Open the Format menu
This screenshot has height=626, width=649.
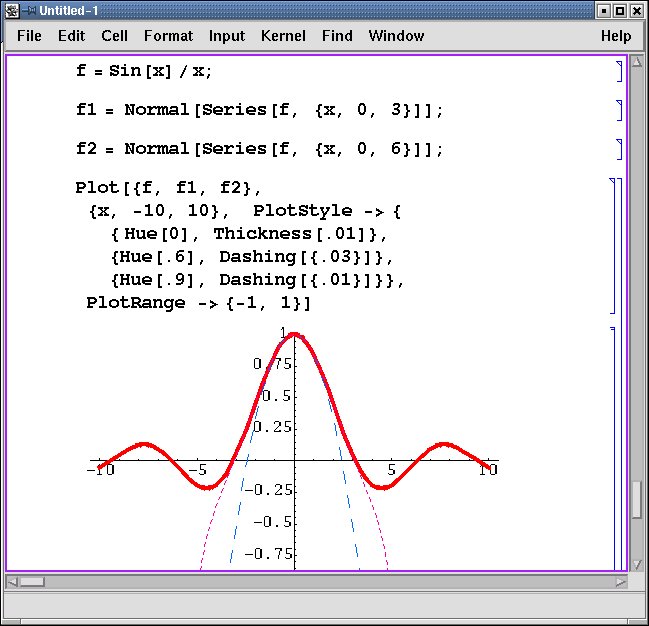click(x=168, y=36)
